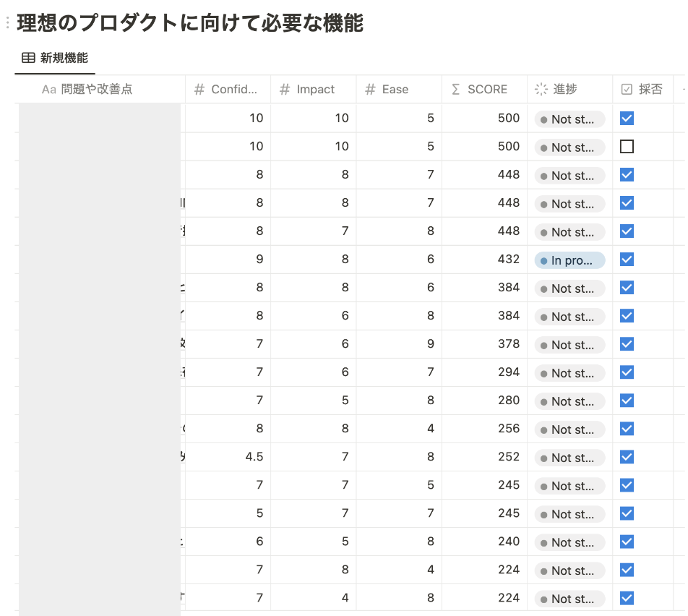The width and height of the screenshot is (688, 616).
Task: Open 'Not st...' status in SCORE 378 row
Action: point(569,345)
